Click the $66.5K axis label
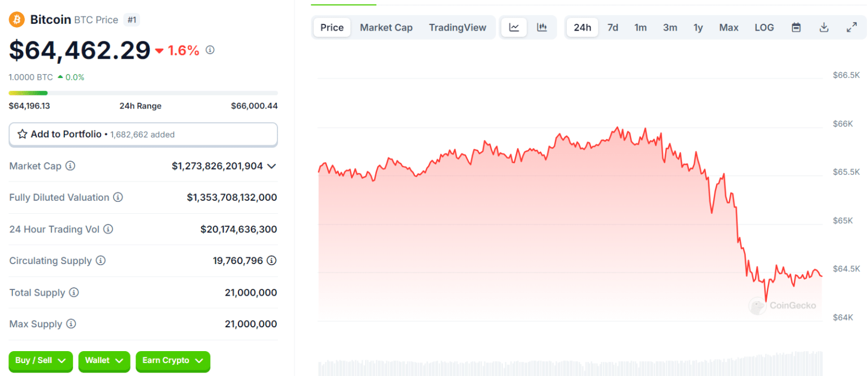 [847, 75]
